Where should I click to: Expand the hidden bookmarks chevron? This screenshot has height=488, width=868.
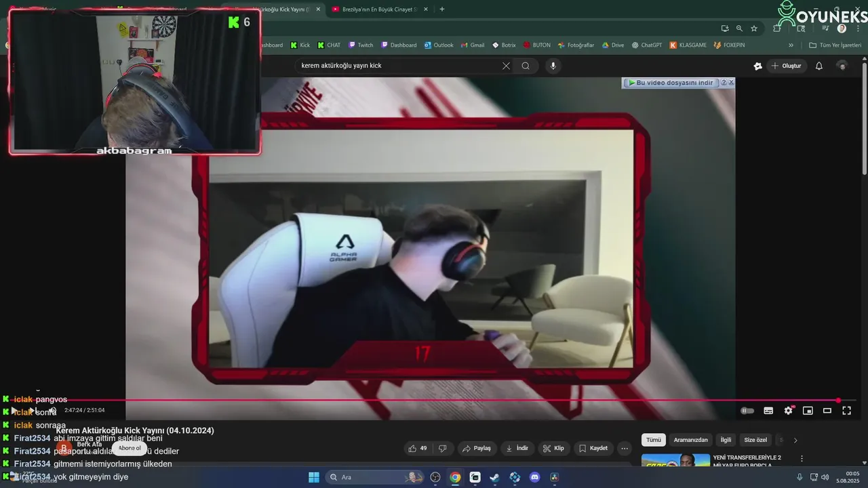click(791, 45)
